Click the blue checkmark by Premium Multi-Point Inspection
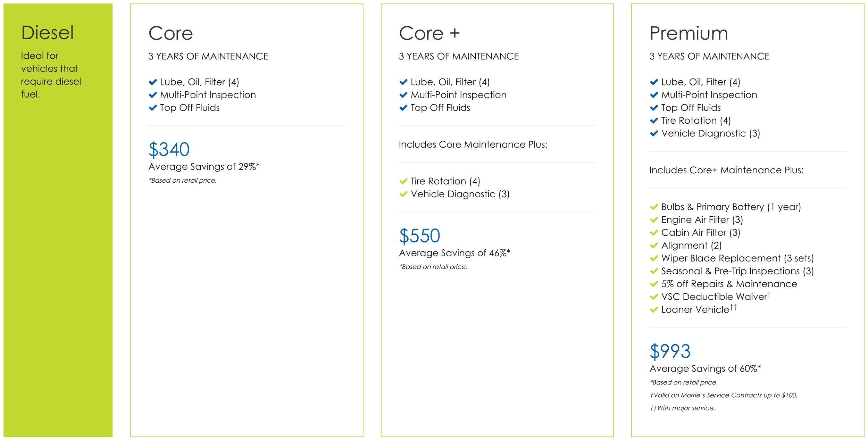This screenshot has width=868, height=440. click(x=654, y=95)
